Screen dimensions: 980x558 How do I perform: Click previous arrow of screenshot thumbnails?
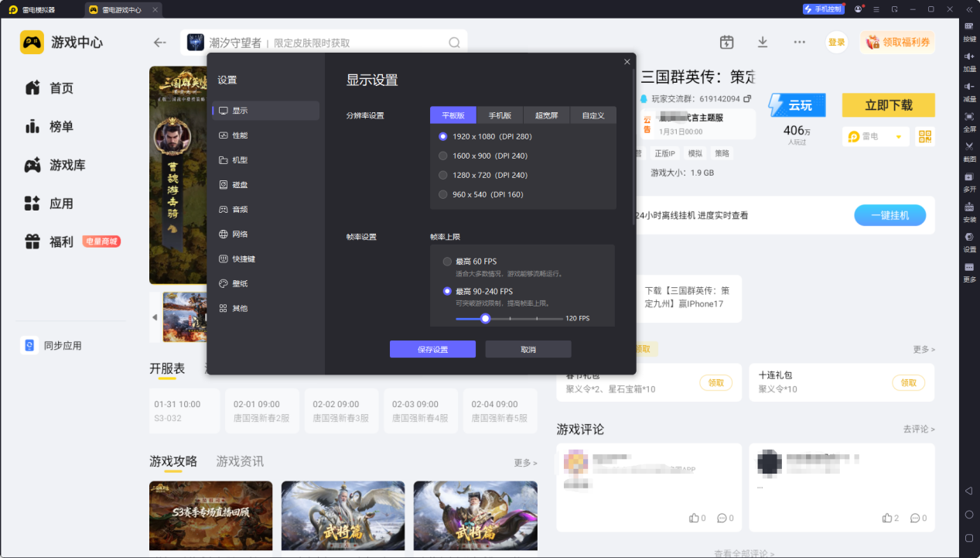[154, 317]
